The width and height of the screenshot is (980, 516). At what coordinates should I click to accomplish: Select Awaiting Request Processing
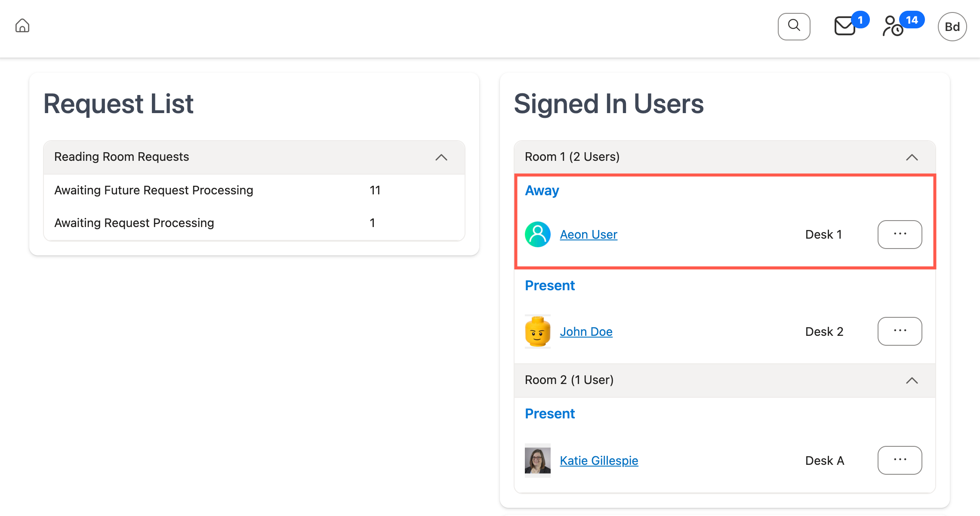(134, 223)
